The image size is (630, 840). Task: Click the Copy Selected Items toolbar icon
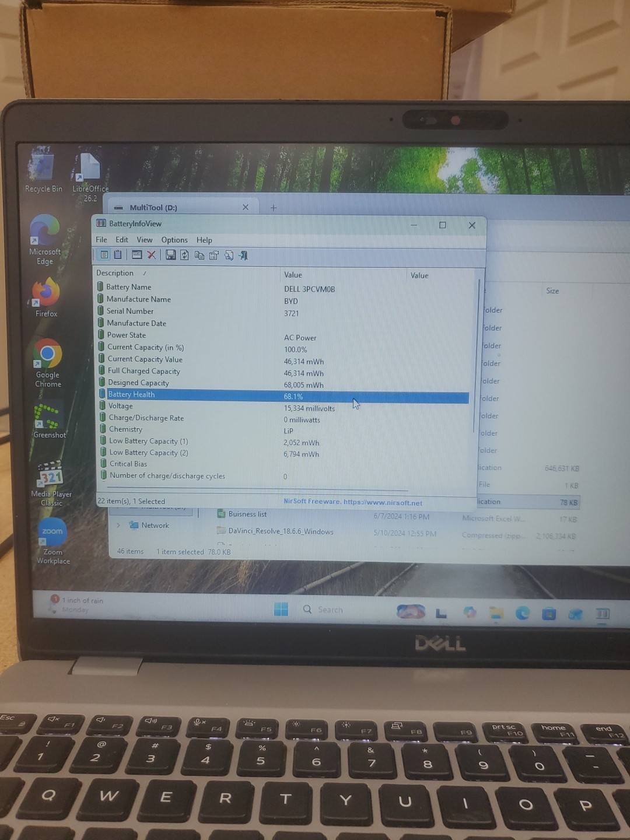[x=199, y=255]
